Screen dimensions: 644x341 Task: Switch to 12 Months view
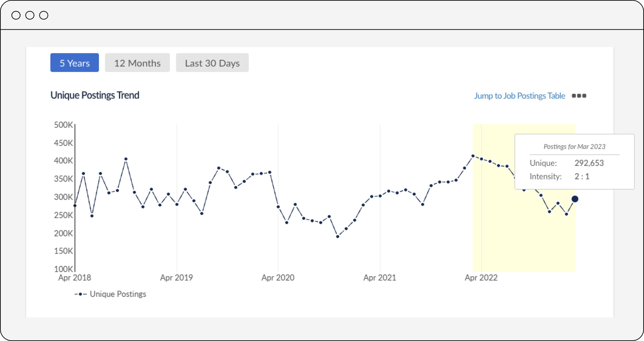(137, 63)
